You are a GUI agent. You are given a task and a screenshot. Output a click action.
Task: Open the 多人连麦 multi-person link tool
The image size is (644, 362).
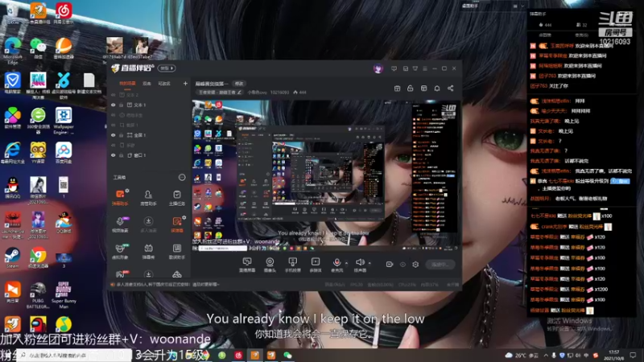[148, 224]
